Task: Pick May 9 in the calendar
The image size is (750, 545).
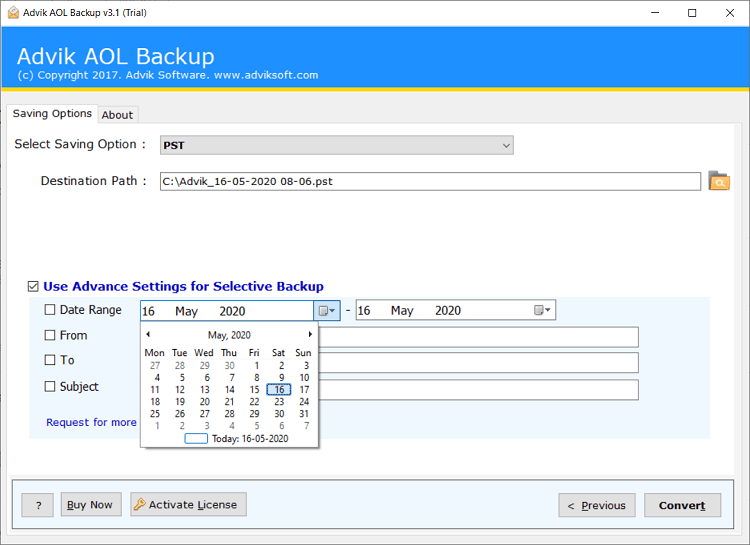Action: [x=281, y=378]
